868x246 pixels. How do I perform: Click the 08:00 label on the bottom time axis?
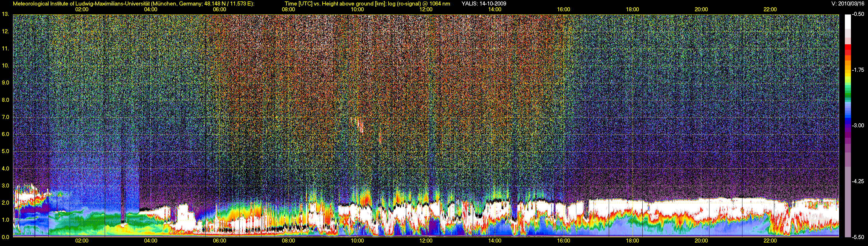pyautogui.click(x=288, y=241)
